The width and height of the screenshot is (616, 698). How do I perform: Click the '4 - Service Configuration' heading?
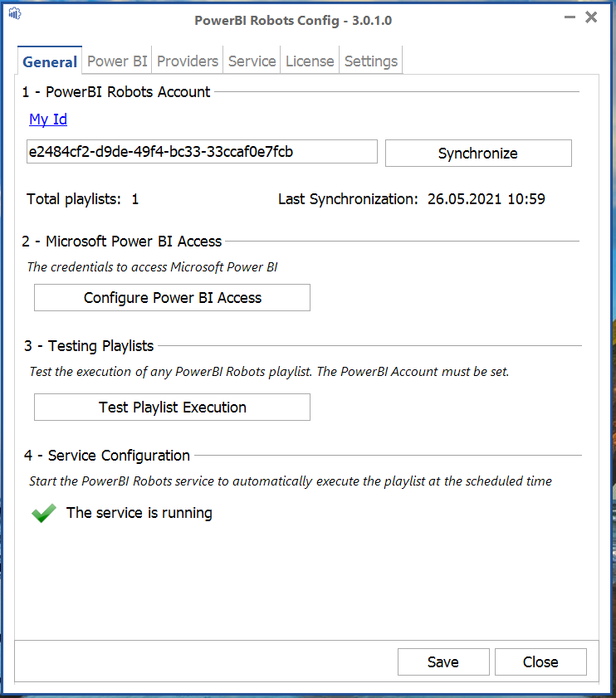coord(107,456)
